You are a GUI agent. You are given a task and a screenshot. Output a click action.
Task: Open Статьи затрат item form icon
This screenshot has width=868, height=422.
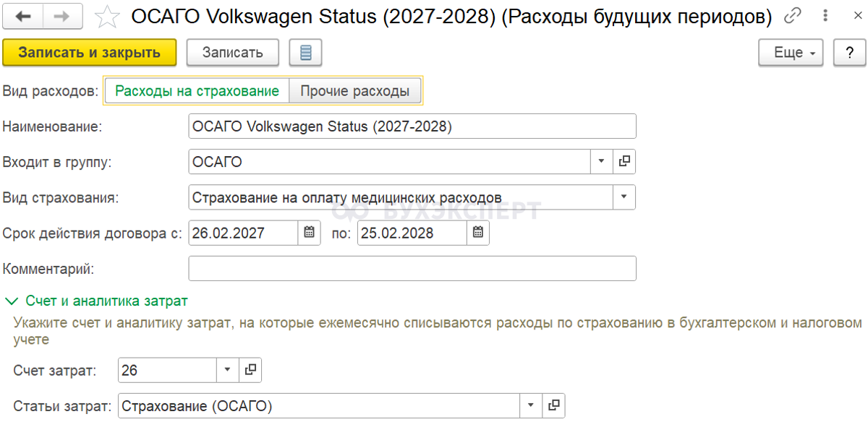click(x=554, y=405)
